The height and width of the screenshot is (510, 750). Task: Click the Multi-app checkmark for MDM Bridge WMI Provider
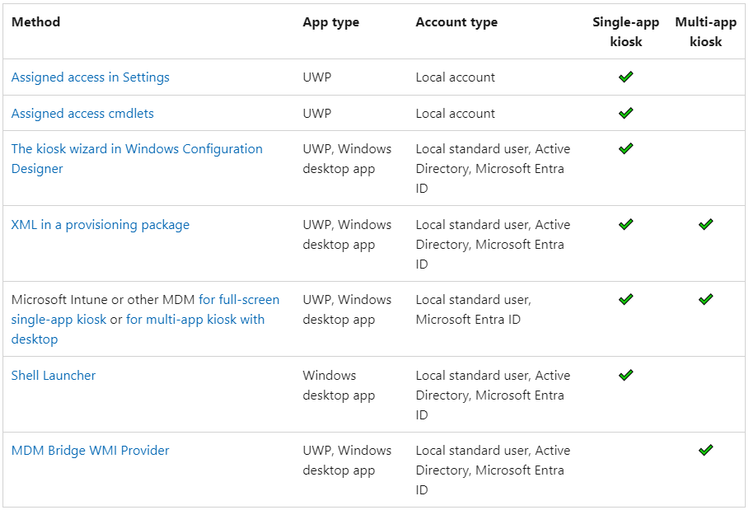706,450
